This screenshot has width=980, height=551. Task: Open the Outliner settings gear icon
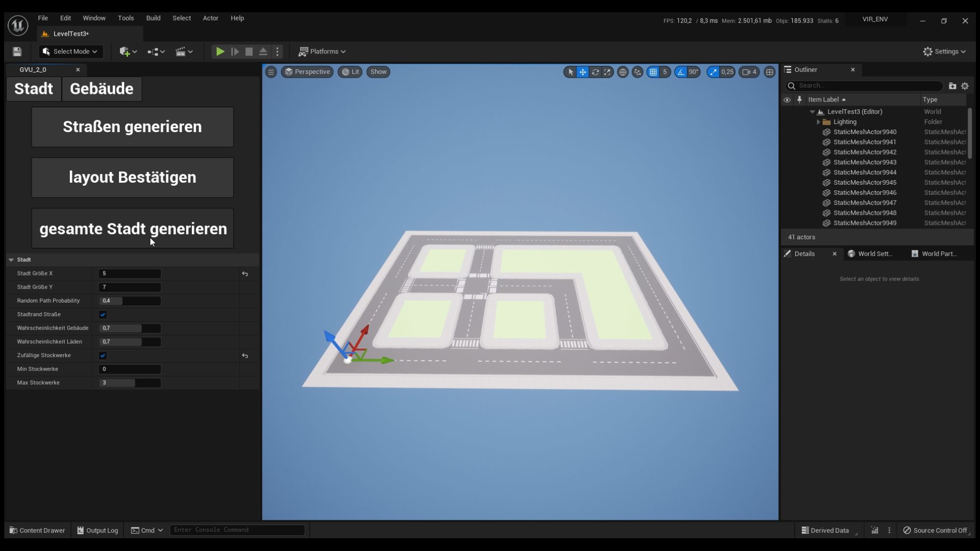click(x=965, y=86)
